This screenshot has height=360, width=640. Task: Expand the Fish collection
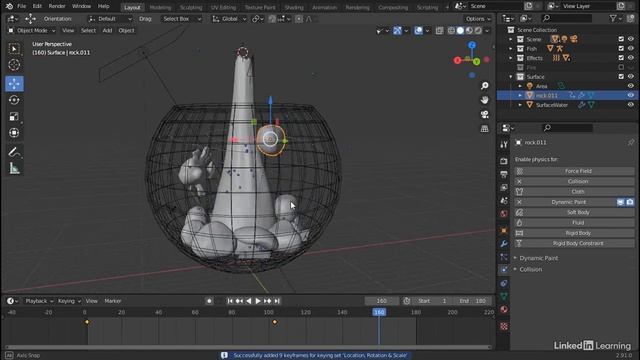click(511, 49)
